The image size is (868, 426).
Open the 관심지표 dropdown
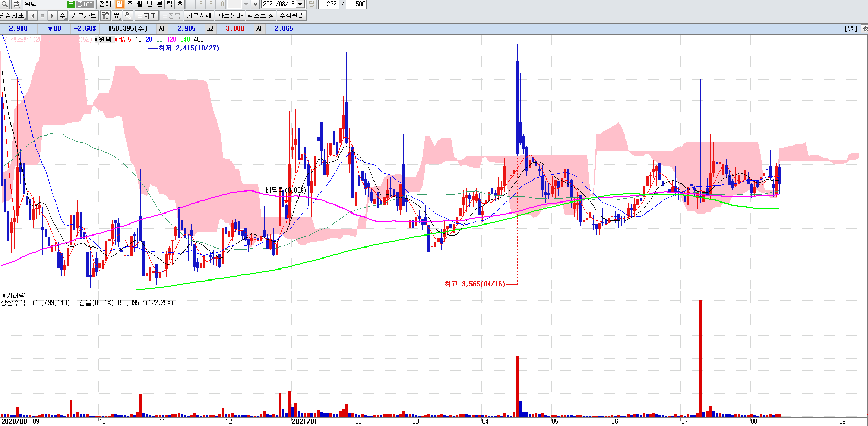click(x=13, y=16)
